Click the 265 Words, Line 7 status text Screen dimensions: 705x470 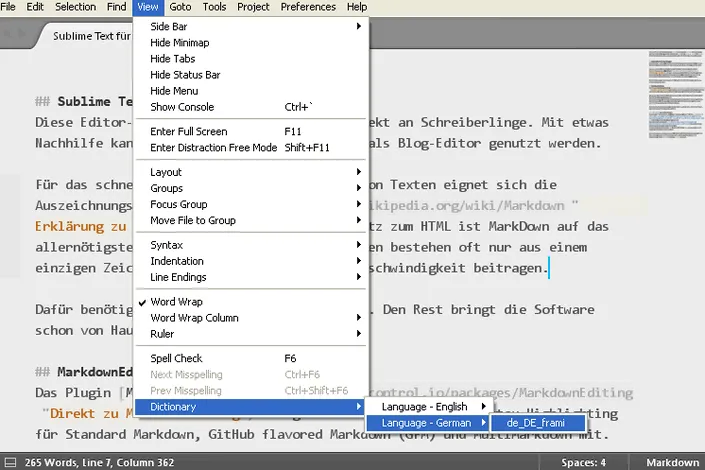tap(99, 462)
